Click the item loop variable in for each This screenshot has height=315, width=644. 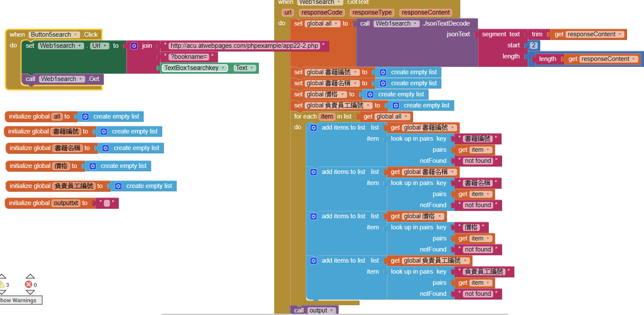coord(327,116)
